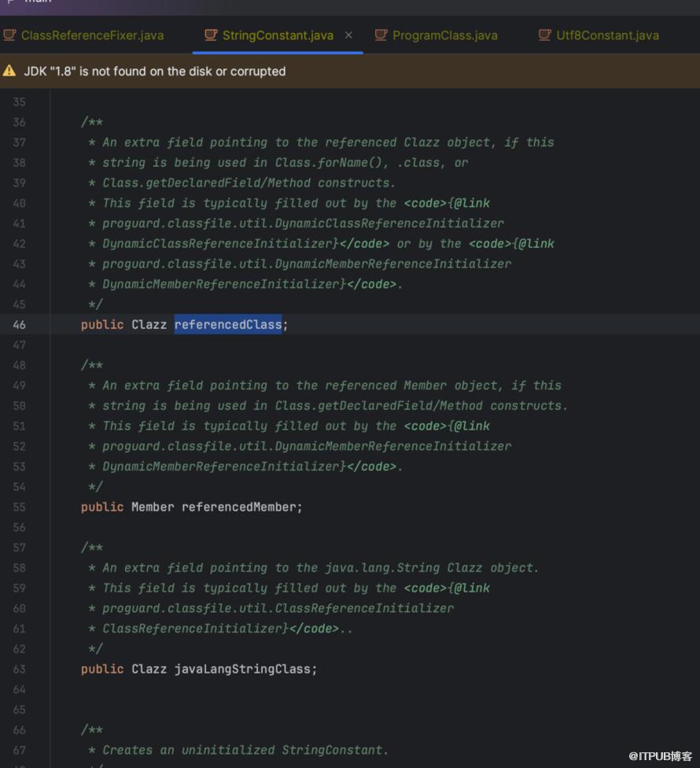Click line number 63 in the gutter
Screen dimensions: 700x768
(x=19, y=670)
